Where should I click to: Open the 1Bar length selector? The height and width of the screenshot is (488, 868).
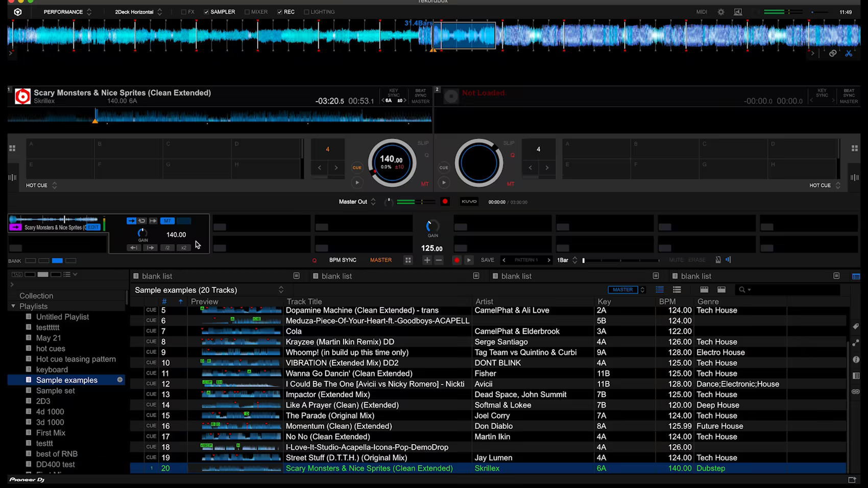click(567, 260)
